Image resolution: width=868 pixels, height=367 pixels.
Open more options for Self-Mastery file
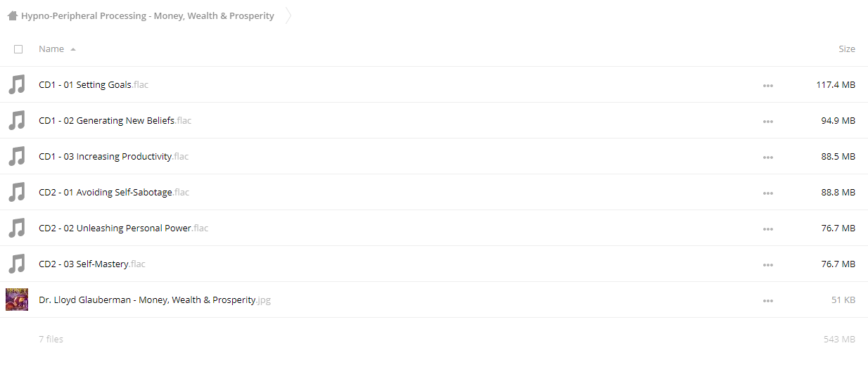click(x=767, y=264)
